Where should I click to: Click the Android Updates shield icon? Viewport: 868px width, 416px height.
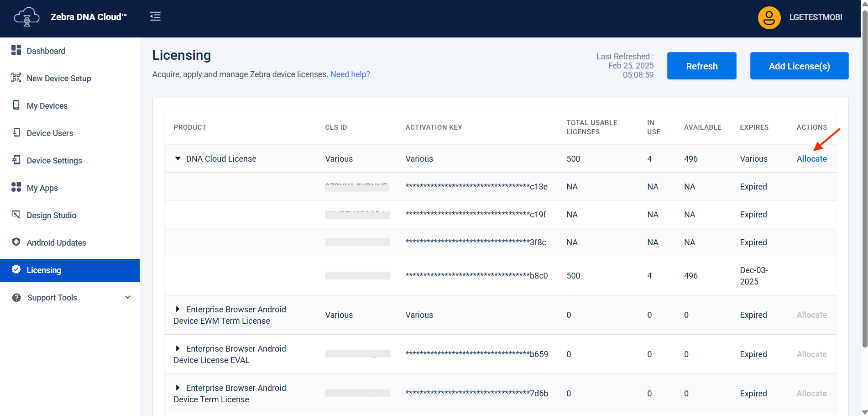click(x=16, y=242)
